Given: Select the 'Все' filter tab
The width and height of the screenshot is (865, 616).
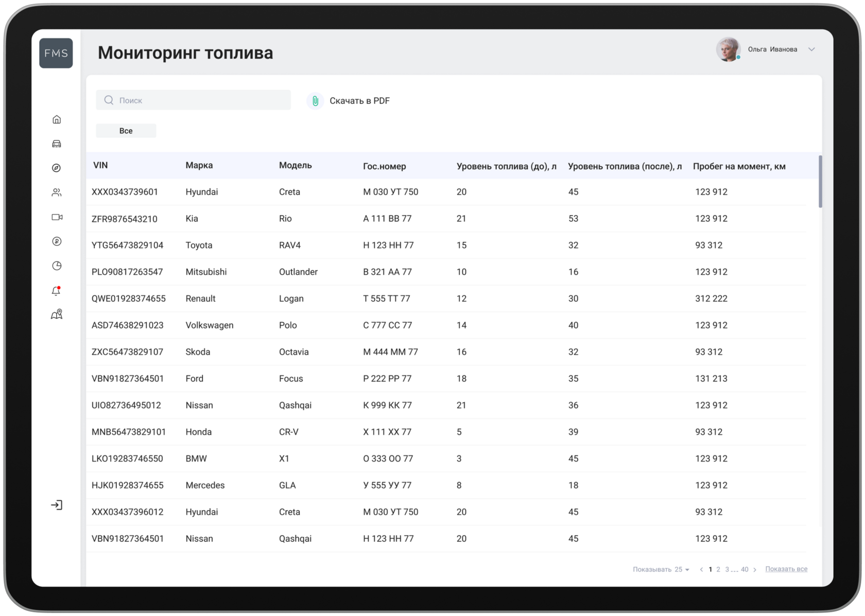Looking at the screenshot, I should coord(126,131).
